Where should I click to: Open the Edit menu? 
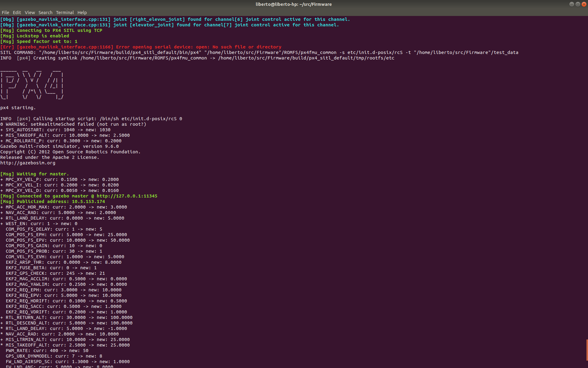(x=17, y=12)
